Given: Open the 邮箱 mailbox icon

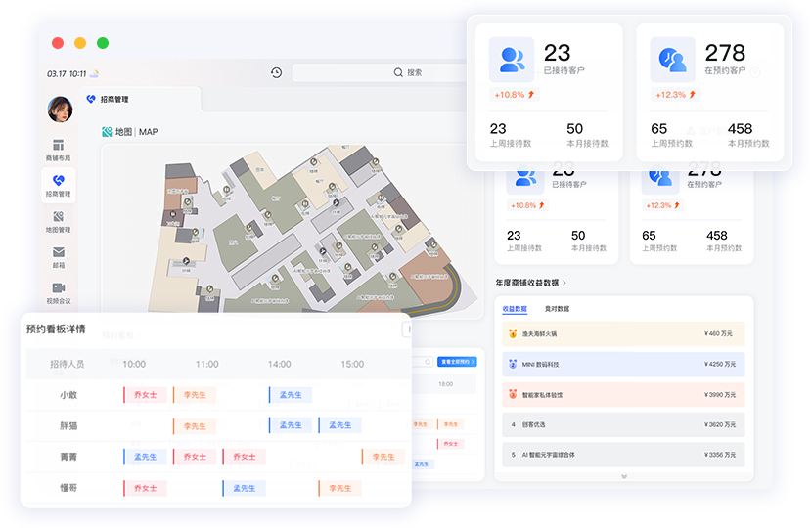Looking at the screenshot, I should click(x=58, y=257).
